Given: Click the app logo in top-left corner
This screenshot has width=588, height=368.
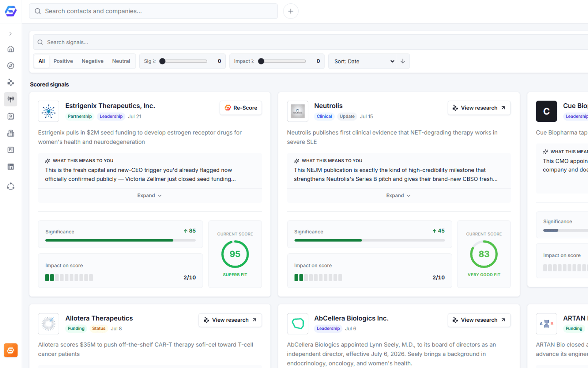Looking at the screenshot, I should pos(11,11).
